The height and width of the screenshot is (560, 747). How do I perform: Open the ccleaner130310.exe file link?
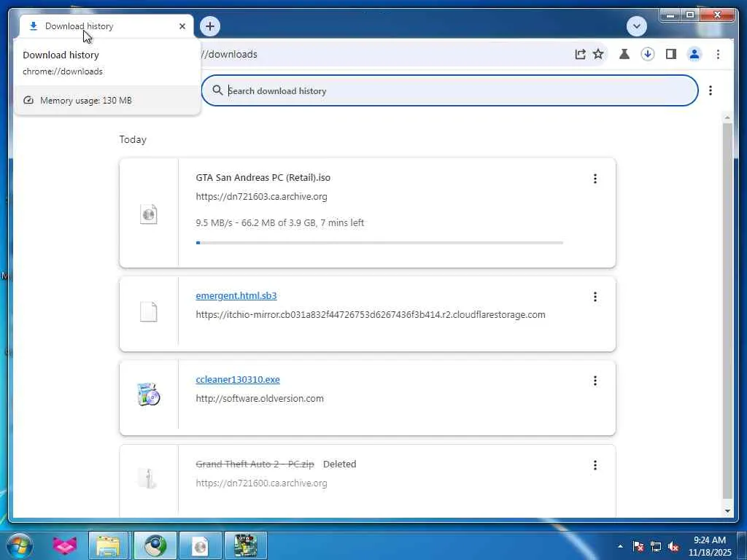238,379
